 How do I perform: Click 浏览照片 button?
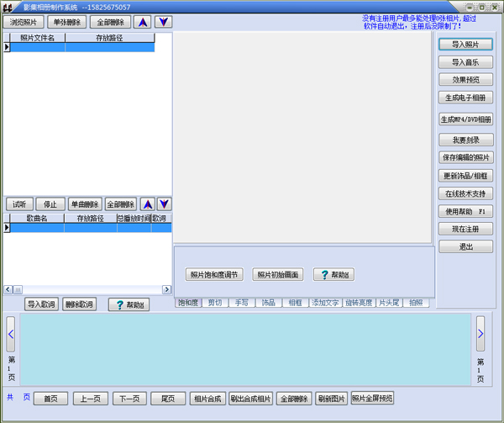pos(24,22)
